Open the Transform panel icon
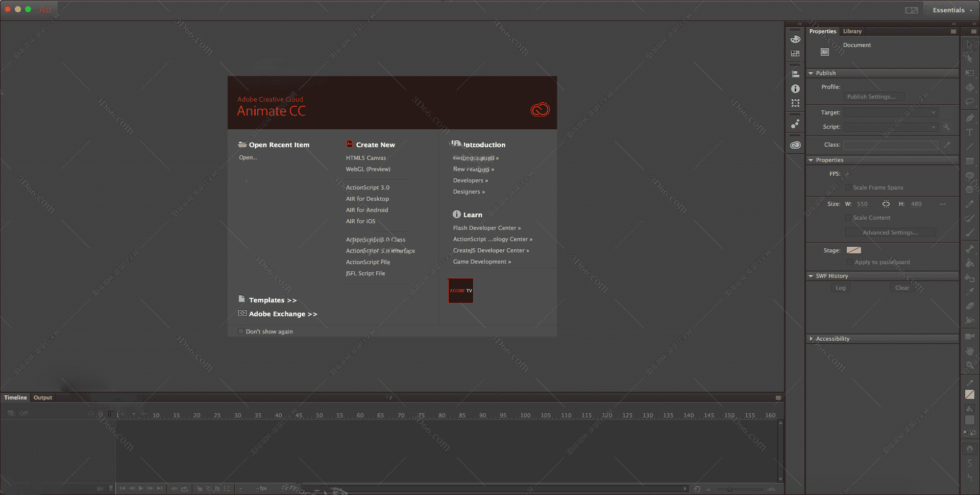This screenshot has width=980, height=495. 795,103
